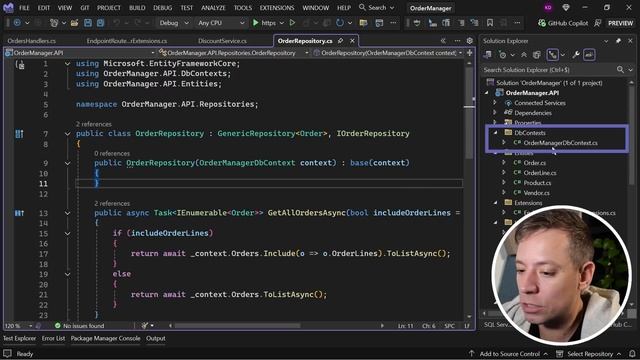Screen dimensions: 640x360
Task: Collapse the DbContexts folder
Action: (496, 133)
